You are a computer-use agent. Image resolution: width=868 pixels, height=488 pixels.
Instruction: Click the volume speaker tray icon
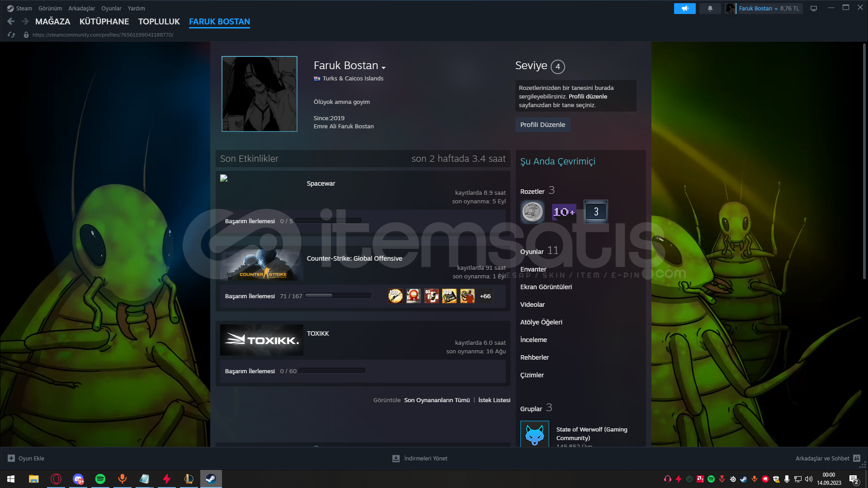(809, 479)
